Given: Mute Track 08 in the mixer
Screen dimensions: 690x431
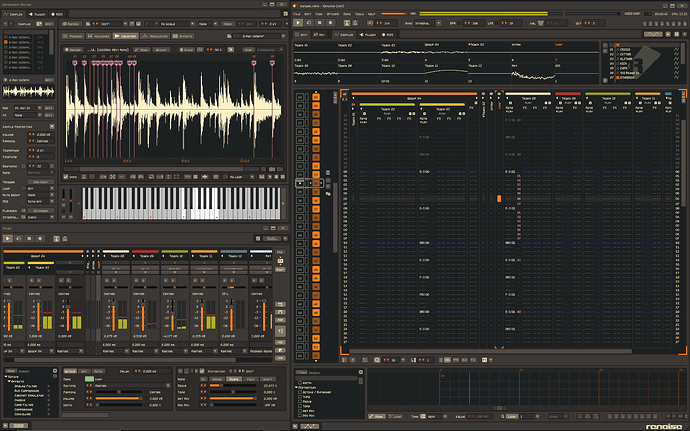Looking at the screenshot, I should click(x=107, y=280).
